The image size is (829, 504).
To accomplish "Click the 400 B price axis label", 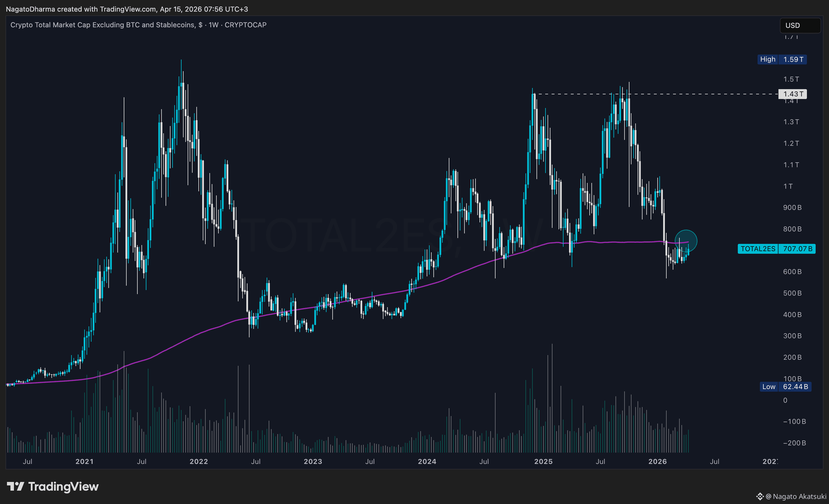I will click(792, 315).
